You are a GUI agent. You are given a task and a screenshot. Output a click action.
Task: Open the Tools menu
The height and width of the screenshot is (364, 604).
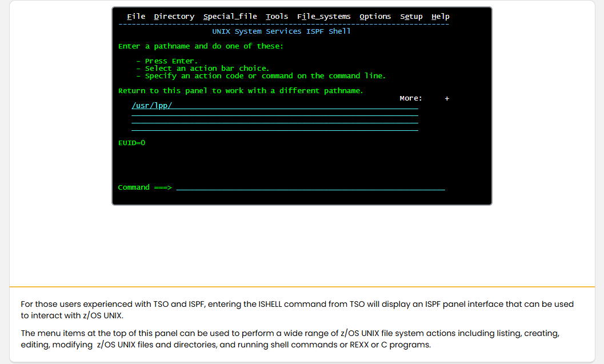click(277, 17)
